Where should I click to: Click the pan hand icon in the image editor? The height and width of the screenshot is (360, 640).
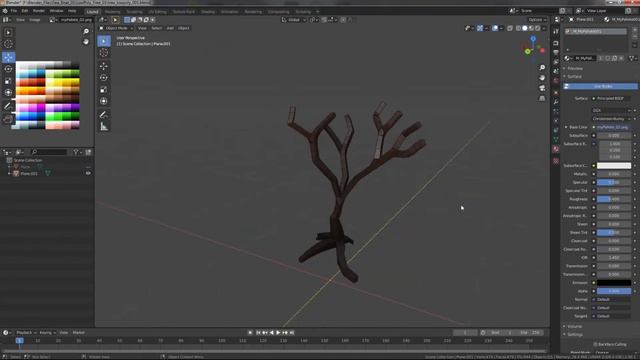86,42
